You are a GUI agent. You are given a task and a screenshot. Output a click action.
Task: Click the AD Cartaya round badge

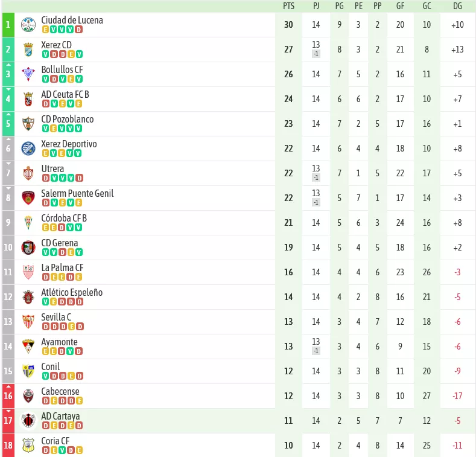tap(28, 421)
